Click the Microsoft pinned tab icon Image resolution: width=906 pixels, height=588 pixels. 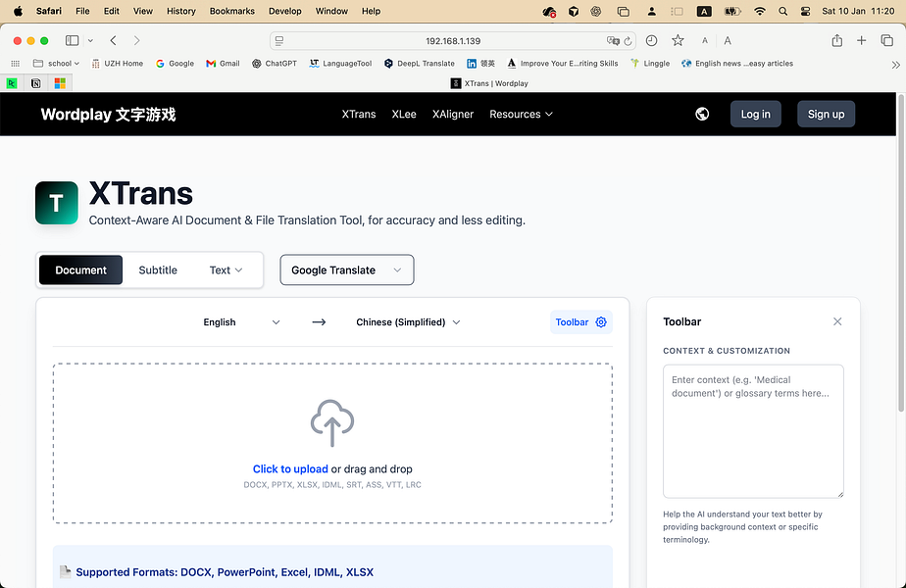(60, 83)
